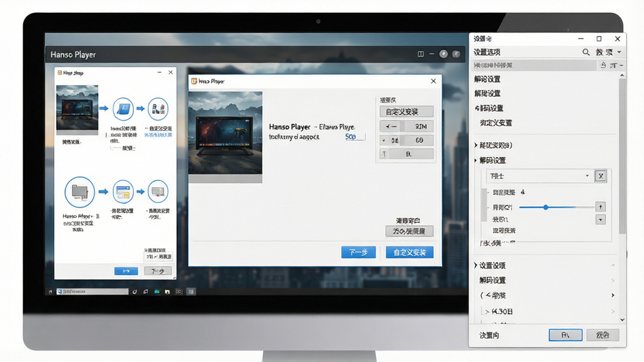
Task: Open the Windows Start button on the taskbar
Action: 50,292
